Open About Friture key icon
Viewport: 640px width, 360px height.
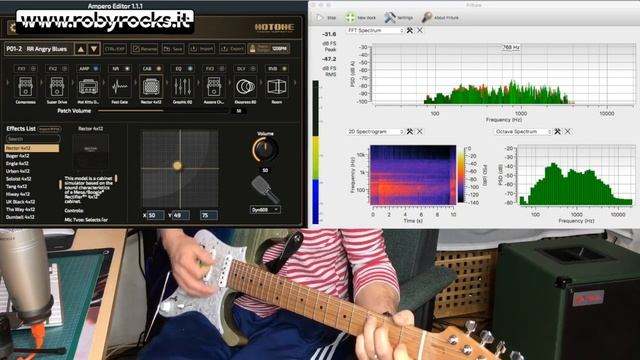(x=427, y=17)
